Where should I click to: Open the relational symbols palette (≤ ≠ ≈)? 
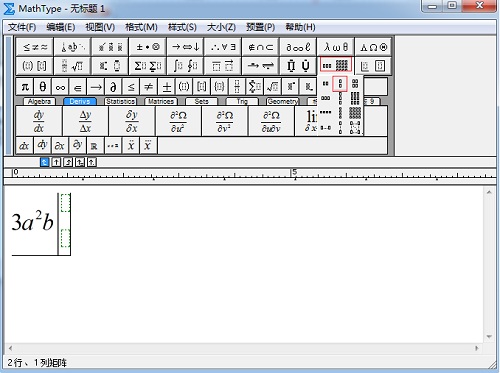tap(35, 47)
